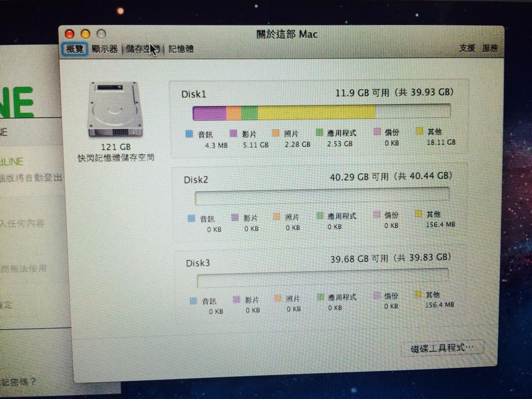Screen dimensions: 532x399
Task: Open the 顯示器 tab
Action: tap(105, 49)
